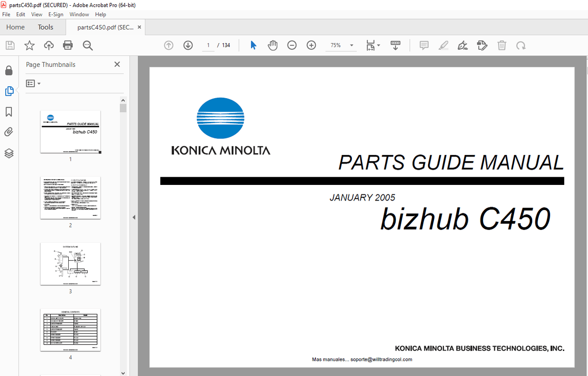The width and height of the screenshot is (588, 376).
Task: Select the Hand tool in the toolbar
Action: 273,45
